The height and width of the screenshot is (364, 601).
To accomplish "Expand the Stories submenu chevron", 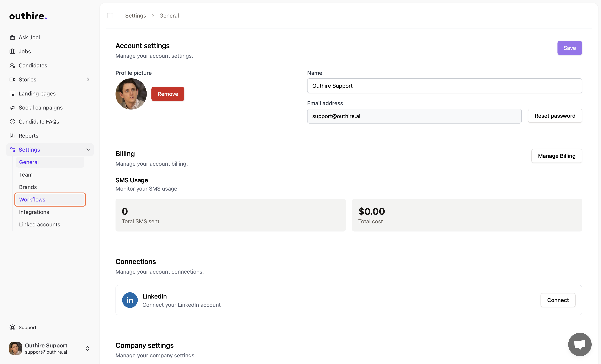I will [x=88, y=80].
